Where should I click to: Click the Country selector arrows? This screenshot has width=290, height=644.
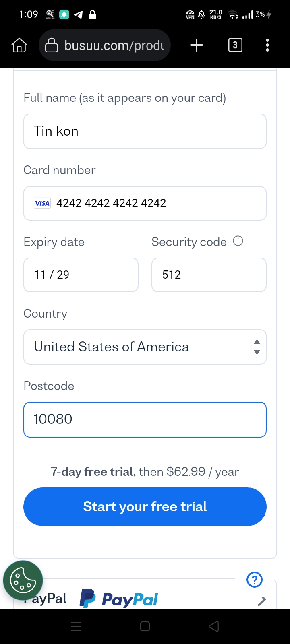click(x=257, y=347)
